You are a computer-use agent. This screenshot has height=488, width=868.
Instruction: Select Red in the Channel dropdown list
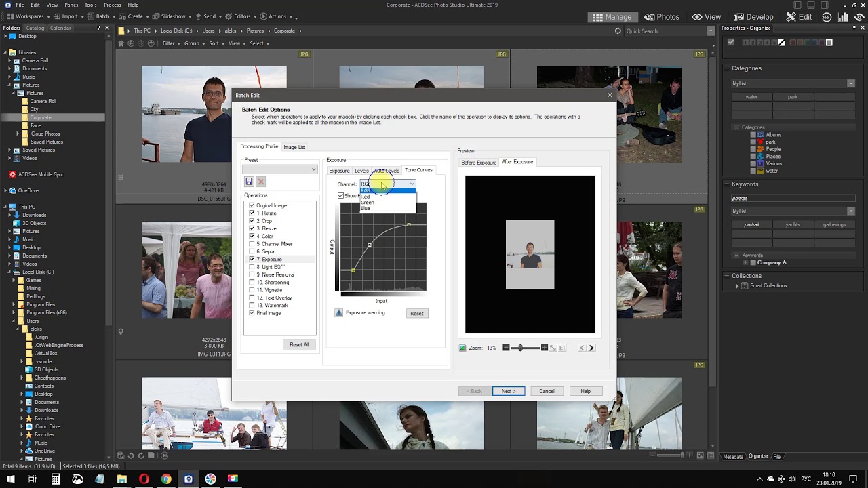387,197
